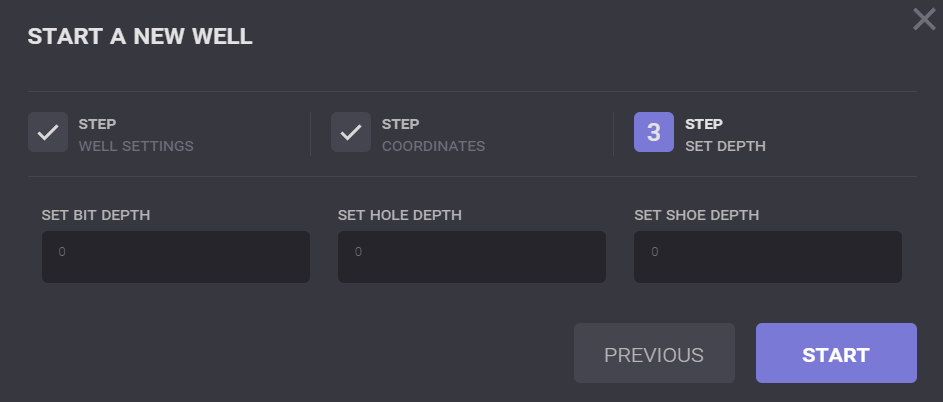Select the Set Depth step label
943x402 pixels.
click(725, 146)
